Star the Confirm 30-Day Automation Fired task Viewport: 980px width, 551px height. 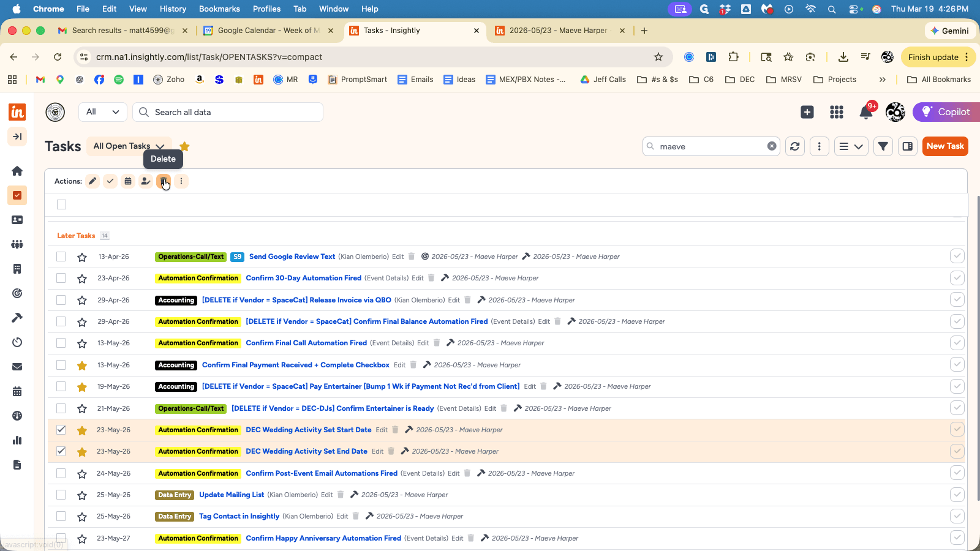(x=82, y=279)
